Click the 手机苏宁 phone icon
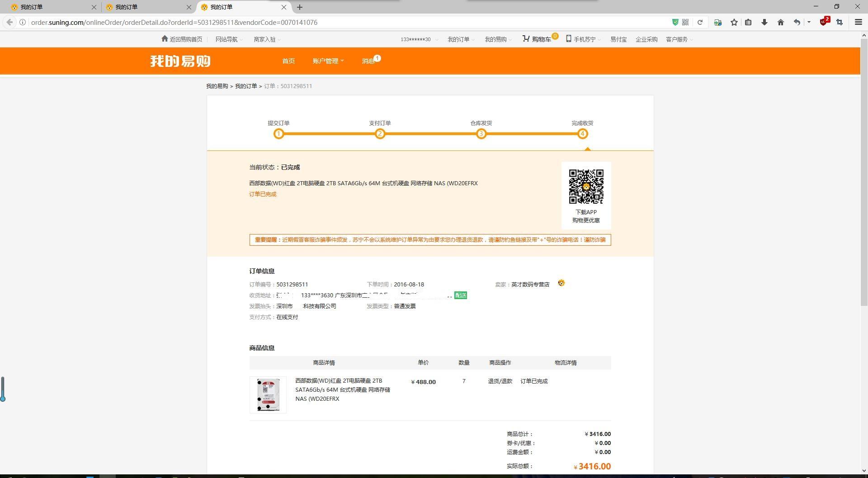This screenshot has width=868, height=478. click(x=569, y=39)
